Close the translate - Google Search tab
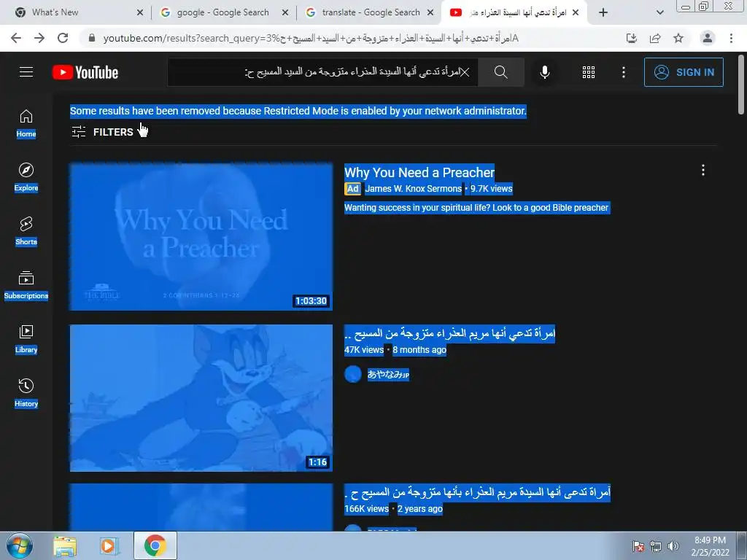The width and height of the screenshot is (747, 560). click(x=430, y=13)
